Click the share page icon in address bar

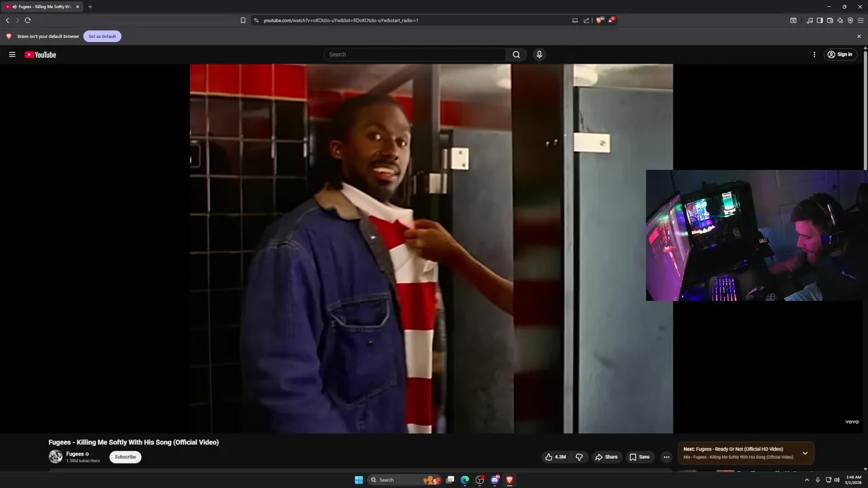coord(587,20)
